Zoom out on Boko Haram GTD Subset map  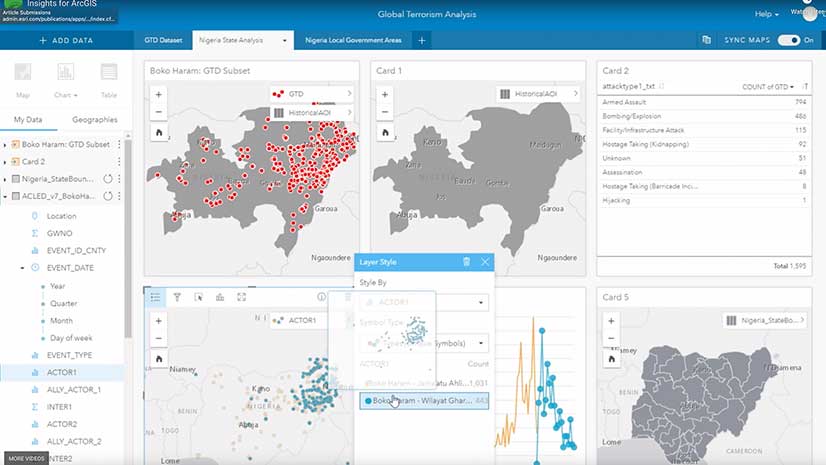tap(159, 112)
